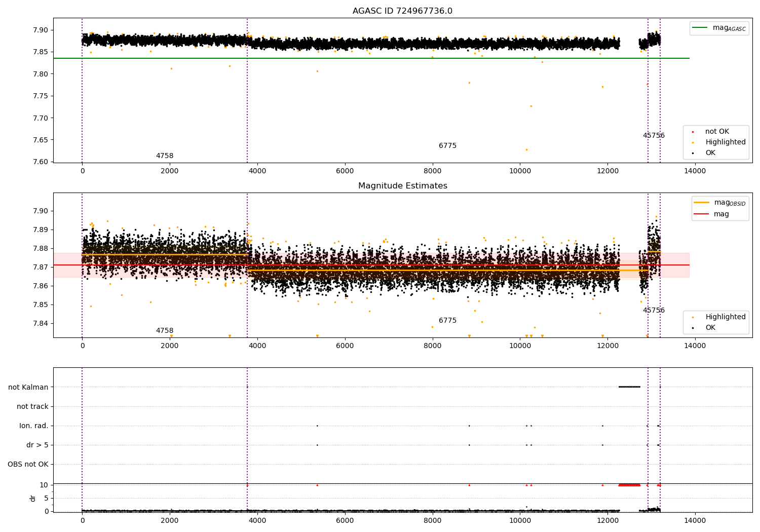This screenshot has height=532, width=760.
Task: Click the 6775 obsid label in middle plot
Action: [x=447, y=321]
